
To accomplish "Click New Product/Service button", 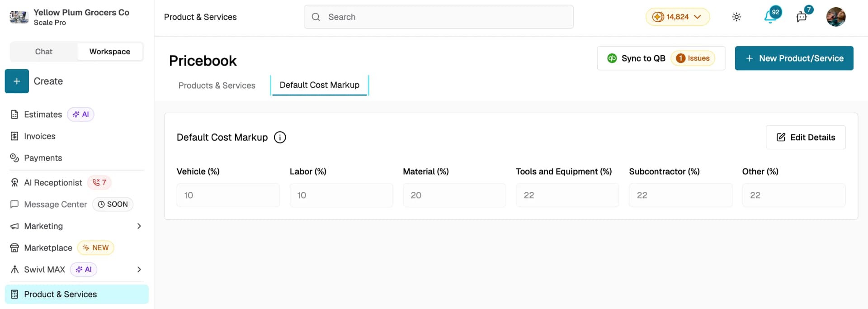I will click(794, 58).
